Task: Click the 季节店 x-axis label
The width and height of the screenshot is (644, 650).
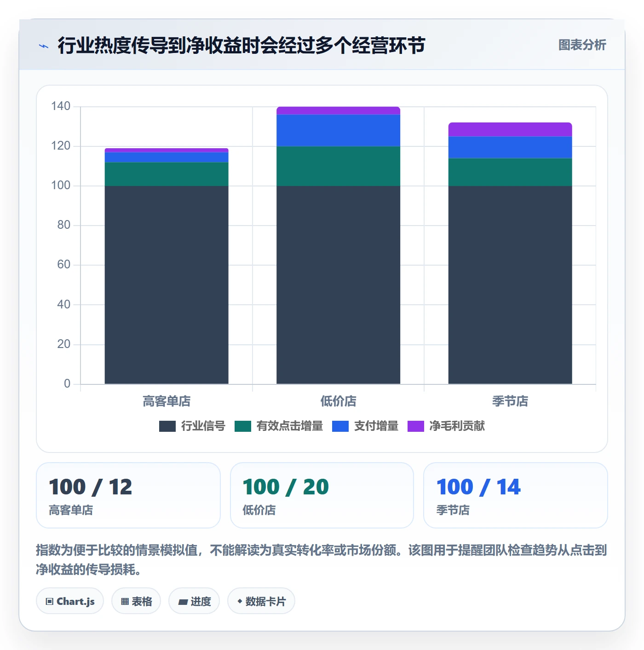Action: click(510, 401)
